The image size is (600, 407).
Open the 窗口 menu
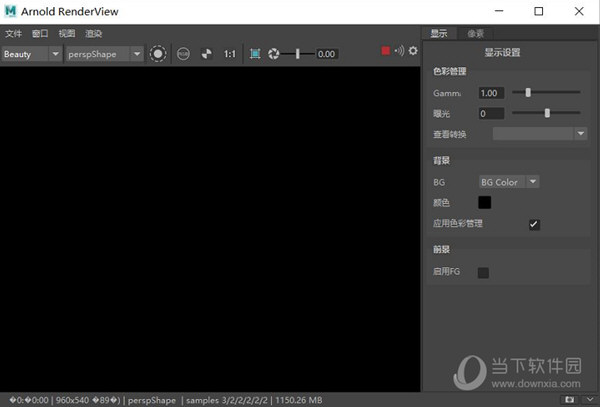40,34
